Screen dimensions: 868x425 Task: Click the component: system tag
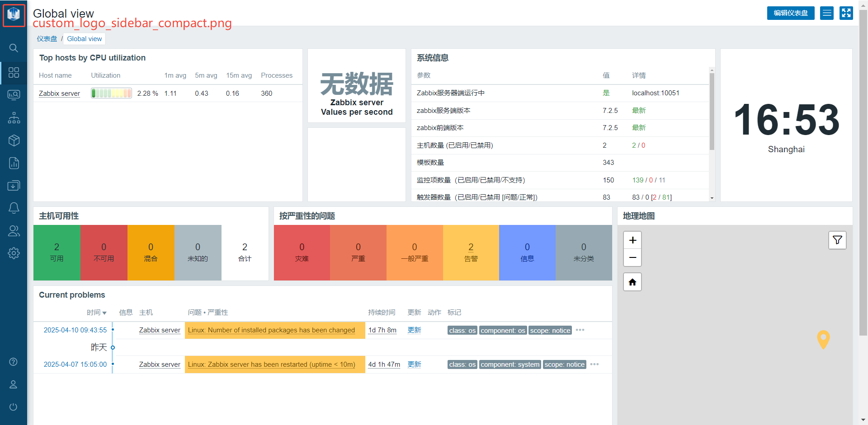click(x=510, y=364)
